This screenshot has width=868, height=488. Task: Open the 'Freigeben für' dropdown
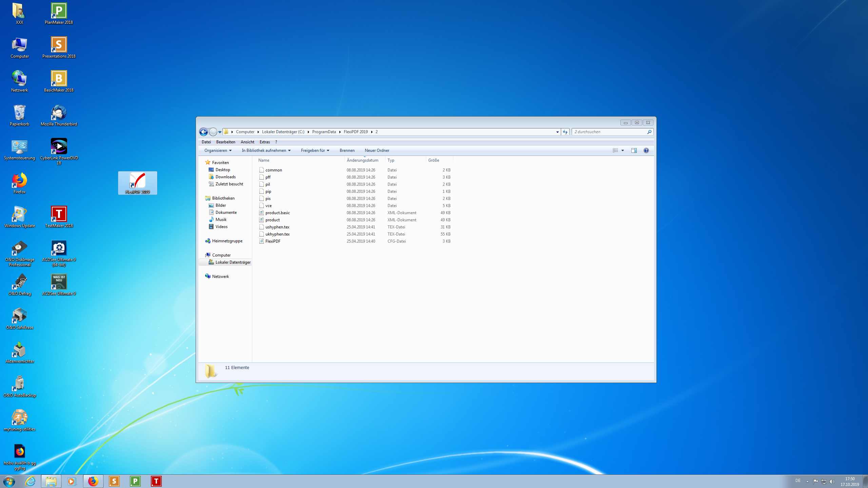tap(315, 150)
